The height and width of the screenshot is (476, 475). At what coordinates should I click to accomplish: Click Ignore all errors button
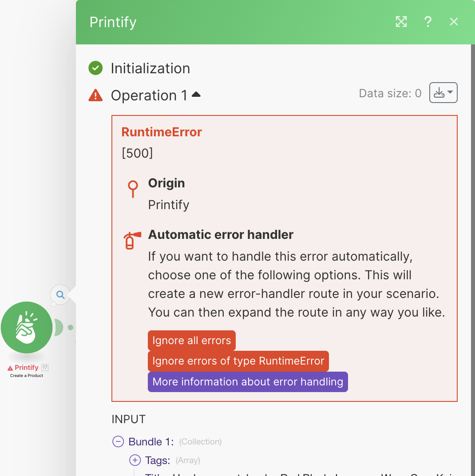(191, 341)
